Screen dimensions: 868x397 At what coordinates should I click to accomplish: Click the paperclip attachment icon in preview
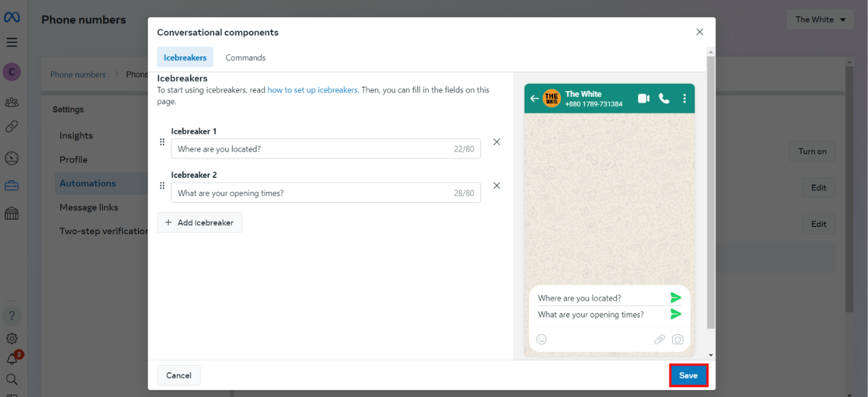pyautogui.click(x=659, y=339)
